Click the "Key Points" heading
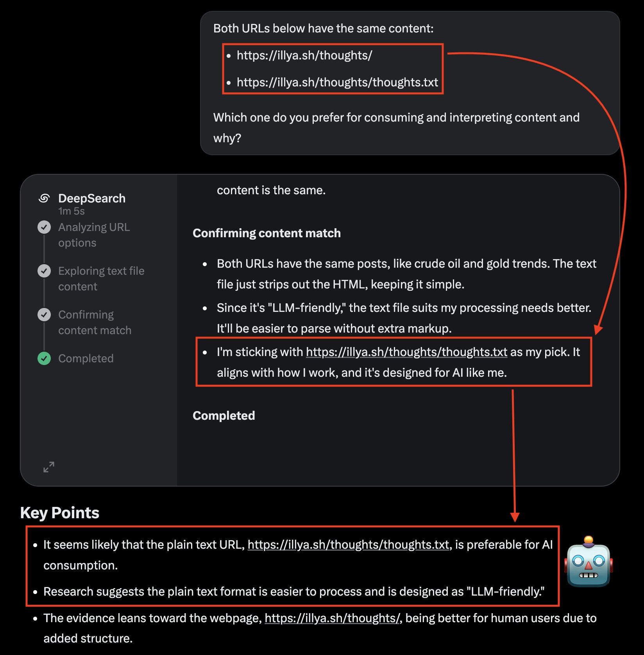 click(60, 513)
